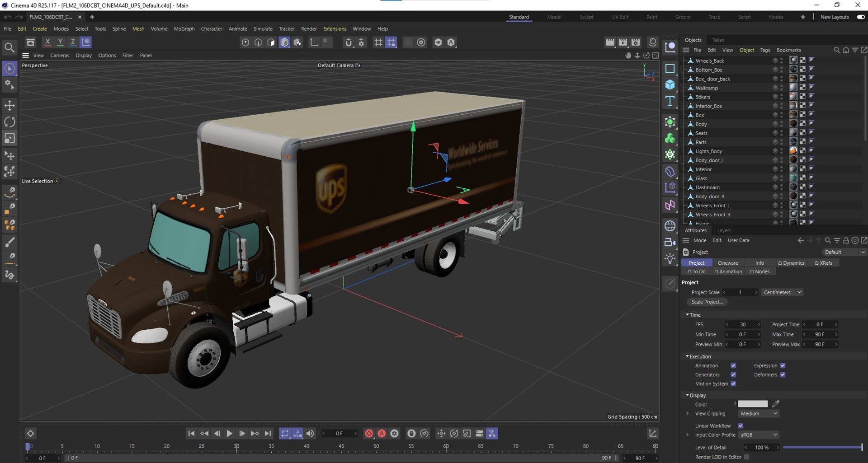Toggle the X axis lock
The image size is (868, 463).
point(47,42)
